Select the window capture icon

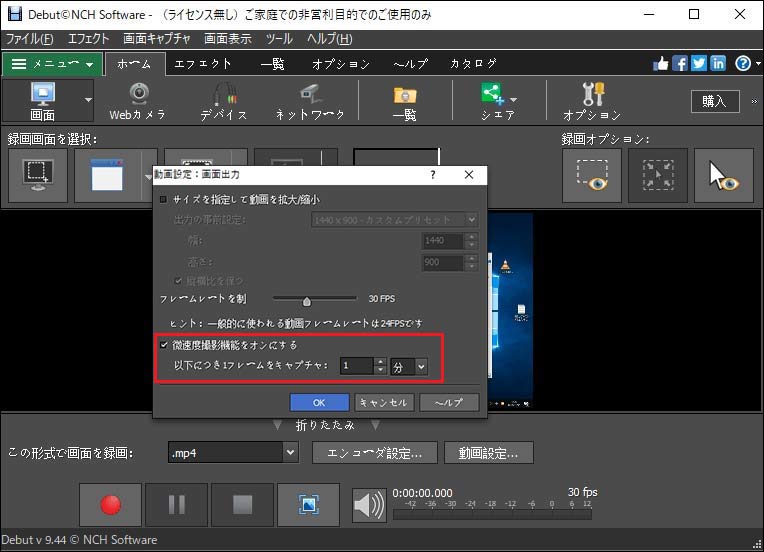tap(107, 175)
